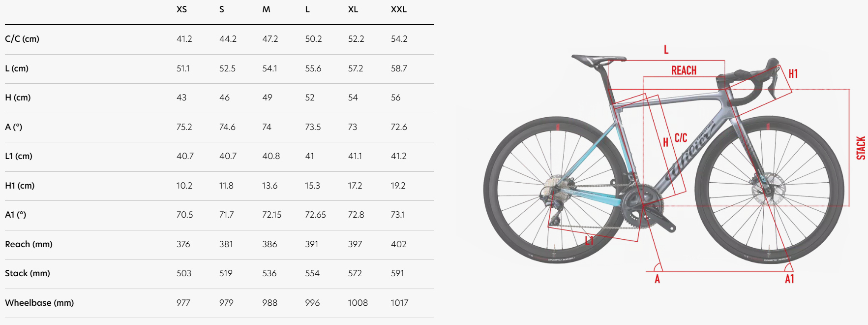The image size is (868, 325).
Task: Click the A angle label below bottom bracket
Action: pyautogui.click(x=657, y=279)
